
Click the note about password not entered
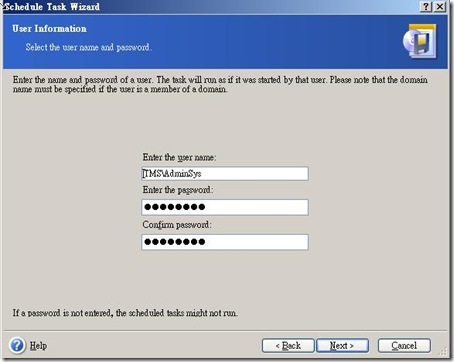(x=125, y=313)
